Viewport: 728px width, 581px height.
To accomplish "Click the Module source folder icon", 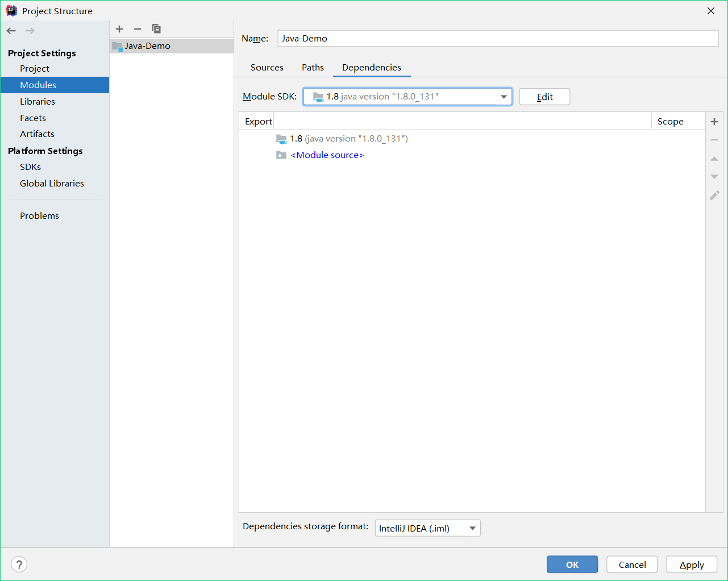I will click(x=281, y=155).
